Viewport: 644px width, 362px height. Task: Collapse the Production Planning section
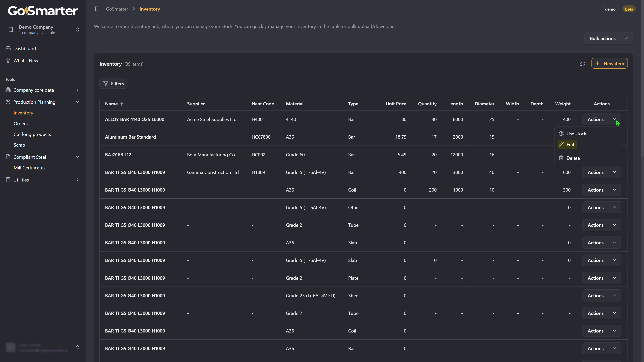click(77, 102)
